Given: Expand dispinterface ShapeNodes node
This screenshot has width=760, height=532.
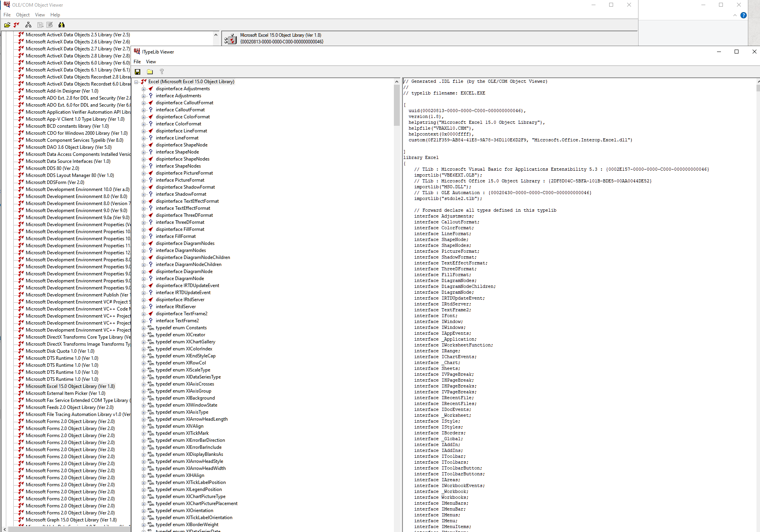Looking at the screenshot, I should (x=143, y=159).
